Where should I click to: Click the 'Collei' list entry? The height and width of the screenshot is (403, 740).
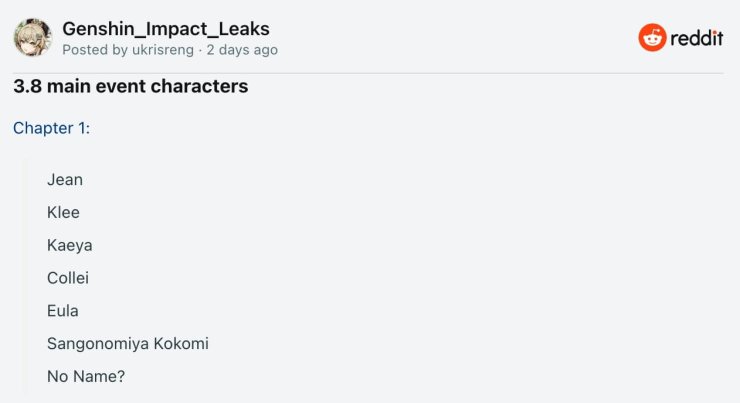coord(68,278)
